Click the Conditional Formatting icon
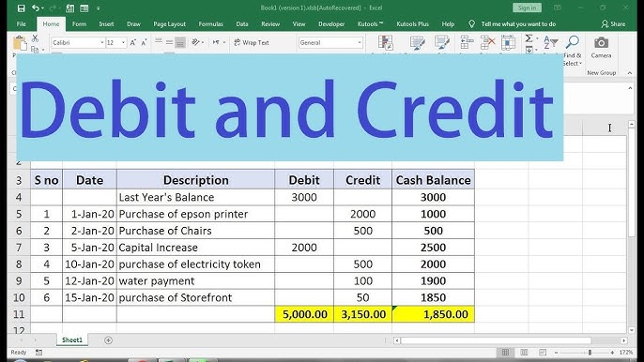 coord(386,43)
